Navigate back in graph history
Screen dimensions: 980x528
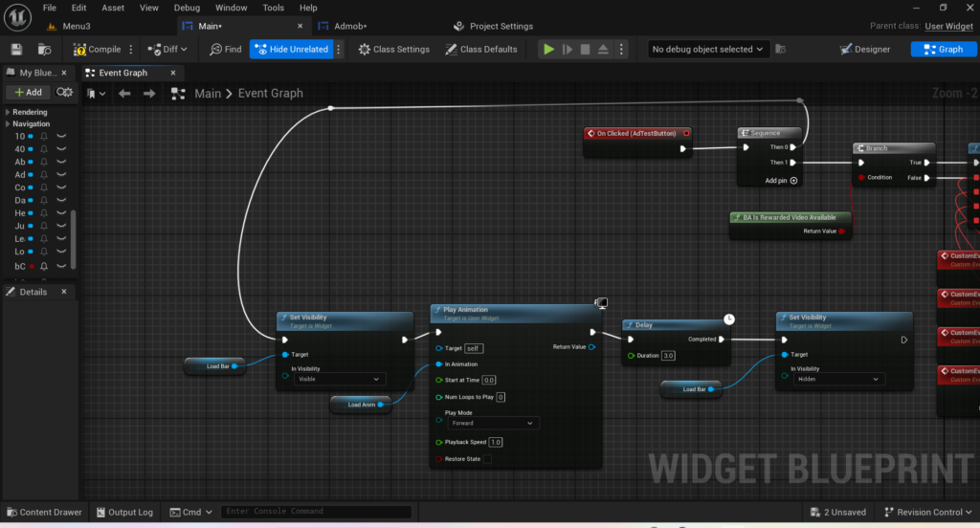124,93
